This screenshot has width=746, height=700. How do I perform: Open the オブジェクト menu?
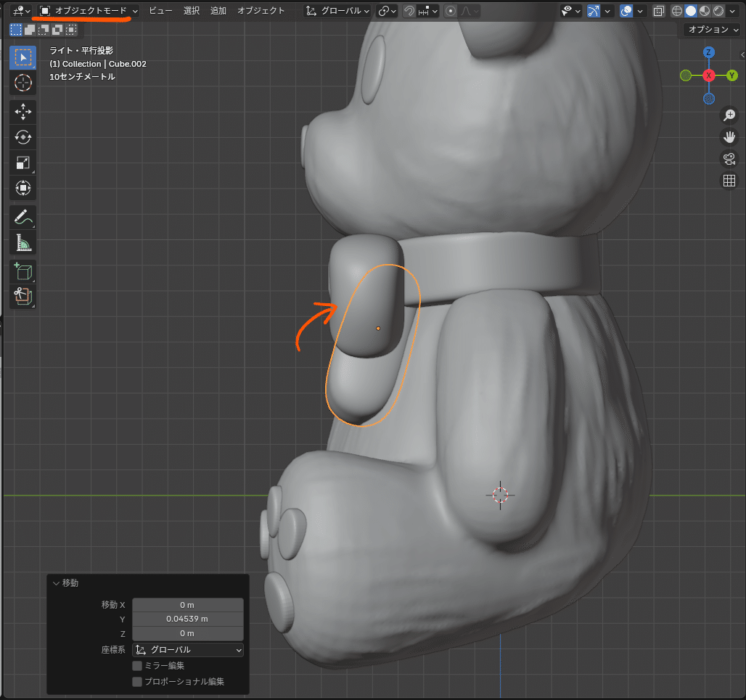[261, 11]
